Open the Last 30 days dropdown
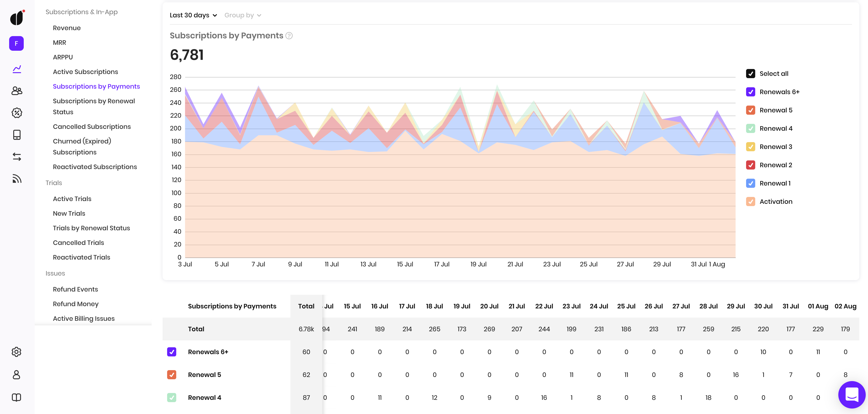The image size is (868, 414). pyautogui.click(x=193, y=15)
